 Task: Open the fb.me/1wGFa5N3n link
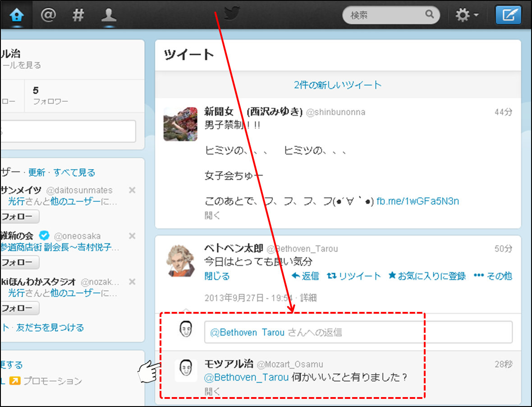click(x=417, y=201)
